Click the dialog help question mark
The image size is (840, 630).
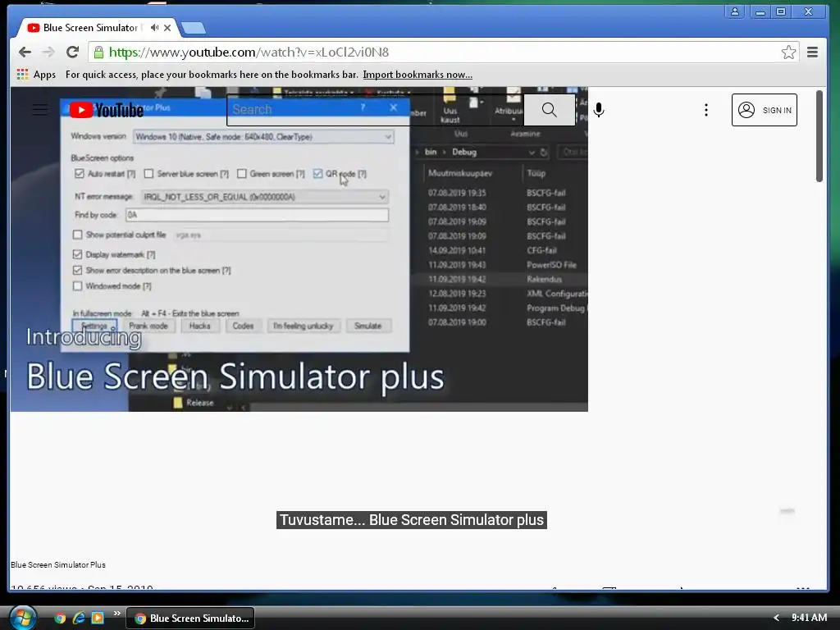tap(363, 107)
